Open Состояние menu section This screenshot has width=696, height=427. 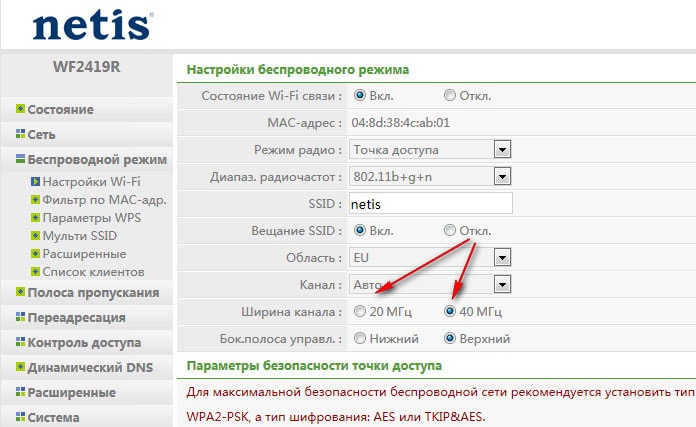pyautogui.click(x=60, y=110)
